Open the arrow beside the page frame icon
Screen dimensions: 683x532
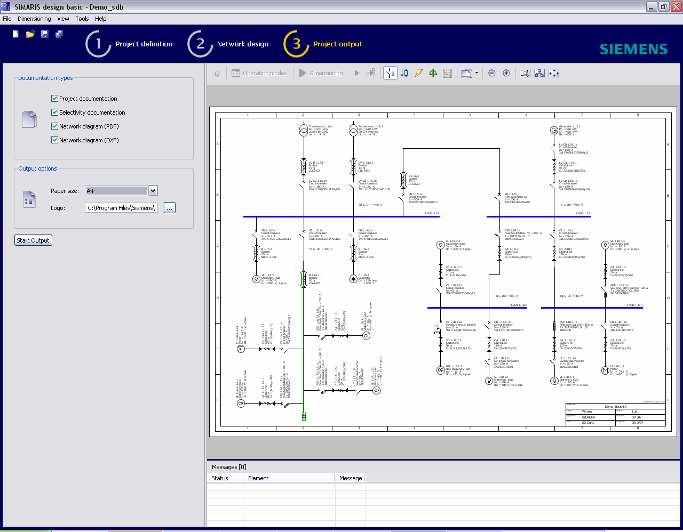477,73
